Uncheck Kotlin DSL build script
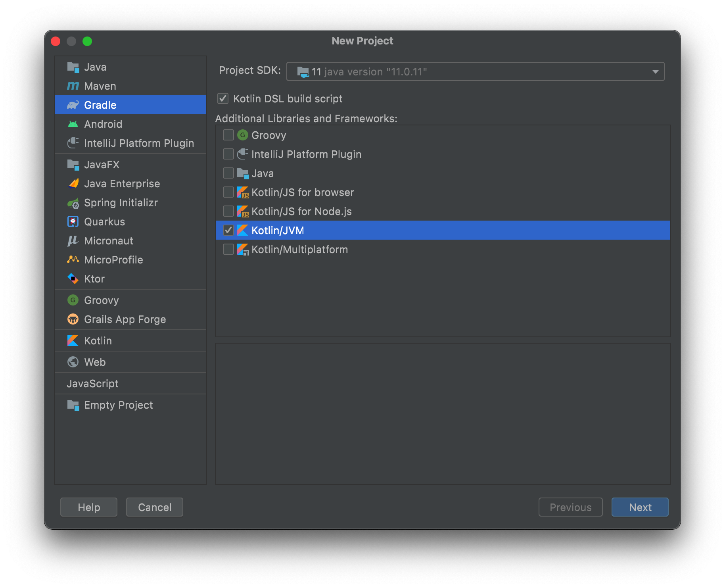The width and height of the screenshot is (725, 588). (223, 98)
